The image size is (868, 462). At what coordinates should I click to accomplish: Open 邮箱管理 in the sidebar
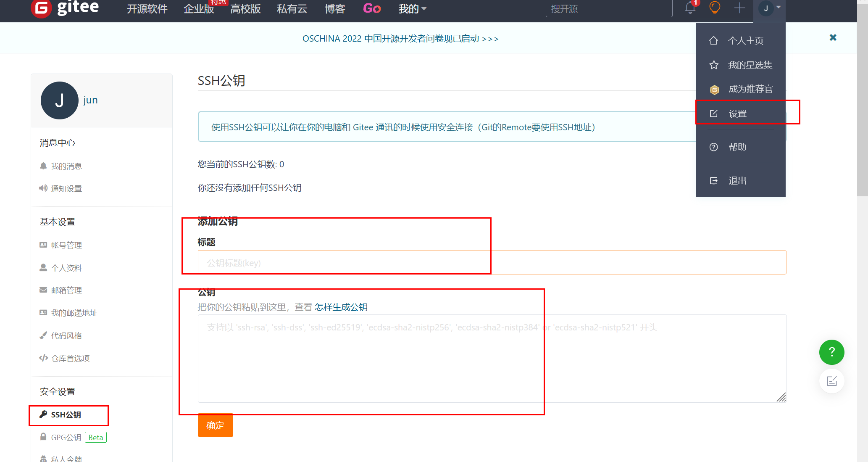(x=66, y=290)
